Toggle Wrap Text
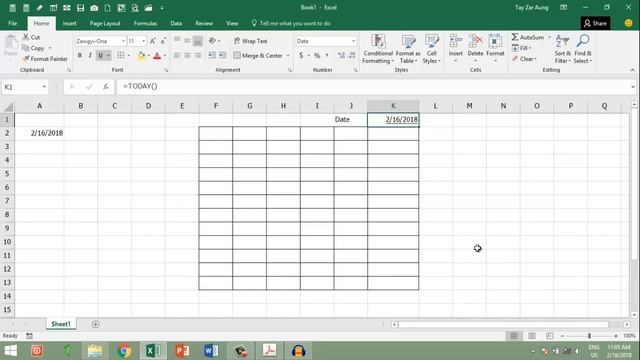This screenshot has height=360, width=640. coord(251,41)
